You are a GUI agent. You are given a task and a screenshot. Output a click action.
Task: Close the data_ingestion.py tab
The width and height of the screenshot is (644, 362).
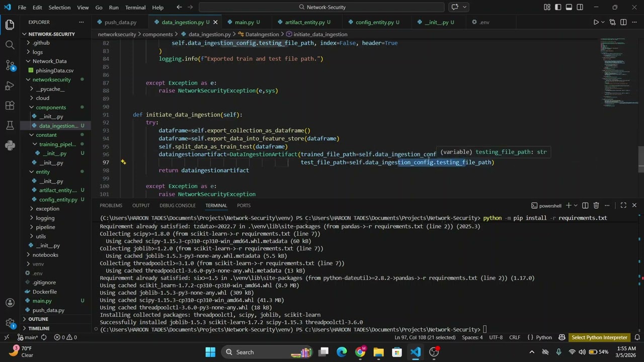point(215,22)
